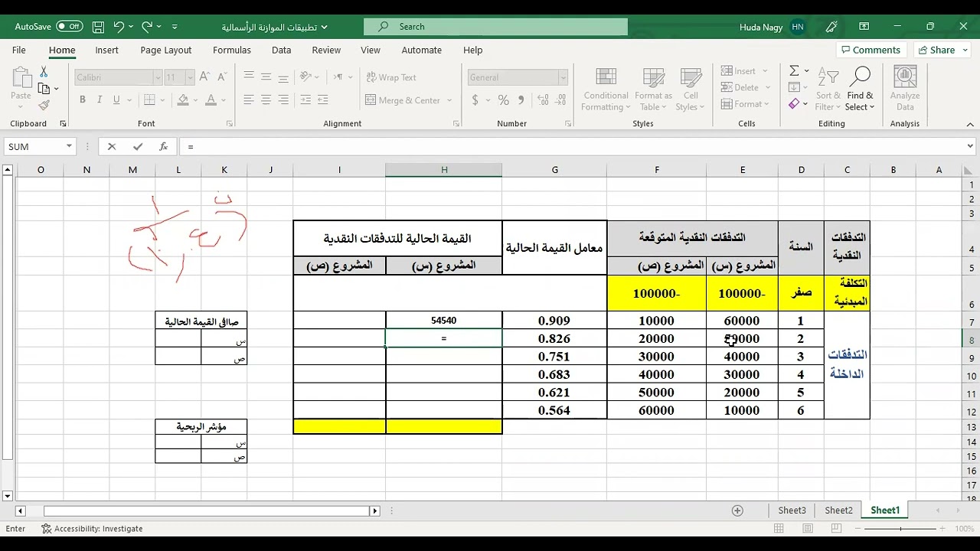The image size is (980, 551).
Task: Toggle Bold formatting
Action: pos(82,100)
